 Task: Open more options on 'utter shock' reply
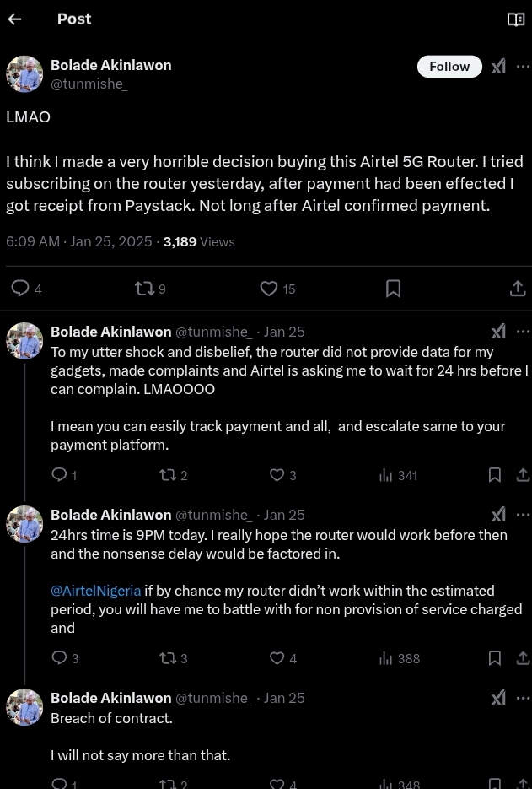[x=524, y=332]
